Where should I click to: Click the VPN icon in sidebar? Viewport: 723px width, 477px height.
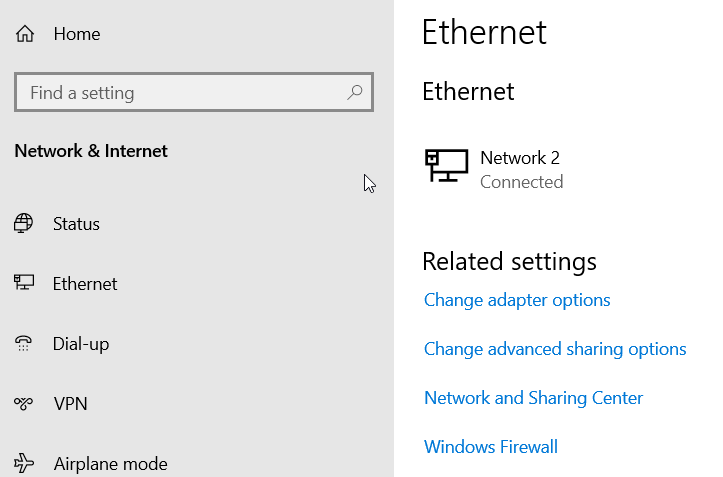pos(24,404)
